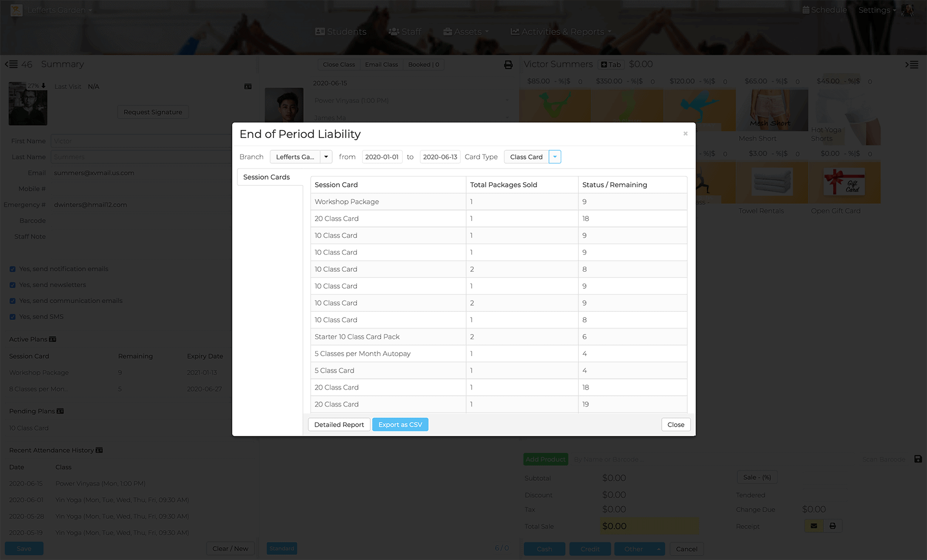Screen dimensions: 927x560
Task: Click the save icon beside Scan Barcode
Action: point(918,459)
